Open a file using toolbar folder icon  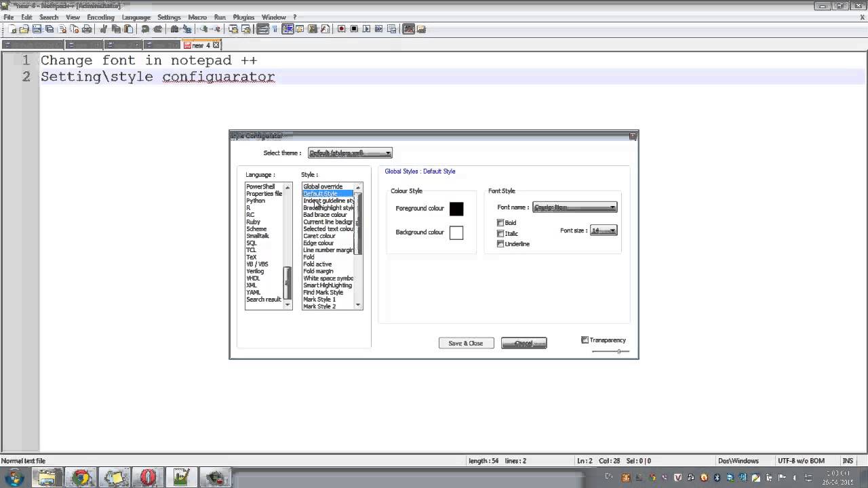pos(24,29)
